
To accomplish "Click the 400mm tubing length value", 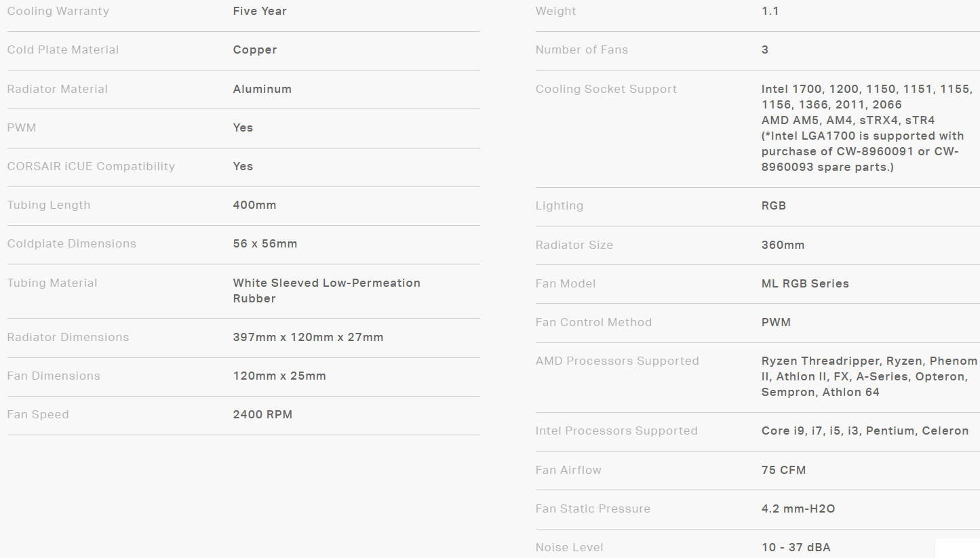I will click(x=254, y=205).
